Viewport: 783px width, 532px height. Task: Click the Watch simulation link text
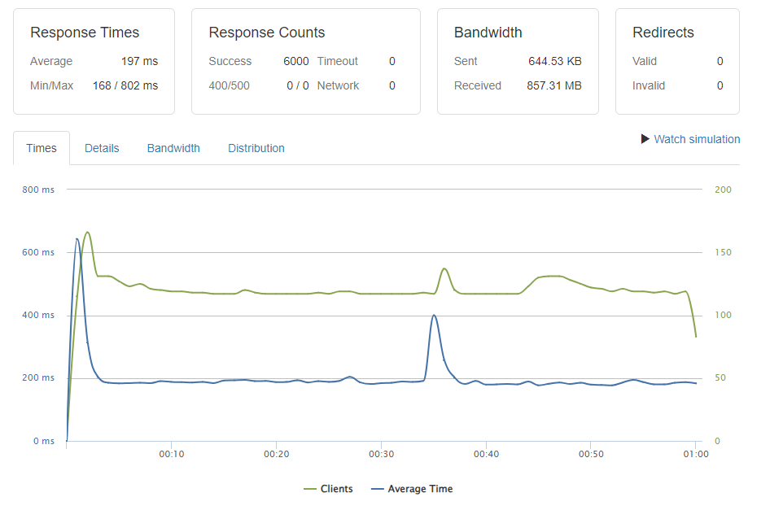697,139
